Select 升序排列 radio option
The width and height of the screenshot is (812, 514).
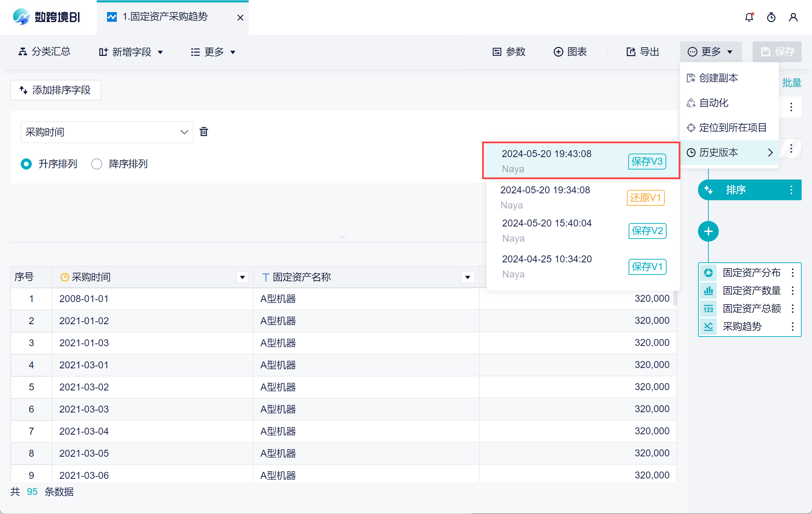click(26, 164)
